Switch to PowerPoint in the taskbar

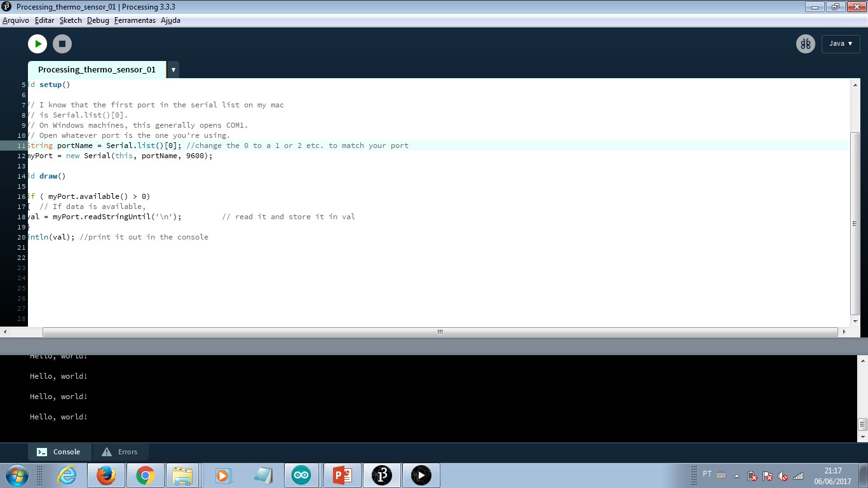click(x=342, y=475)
